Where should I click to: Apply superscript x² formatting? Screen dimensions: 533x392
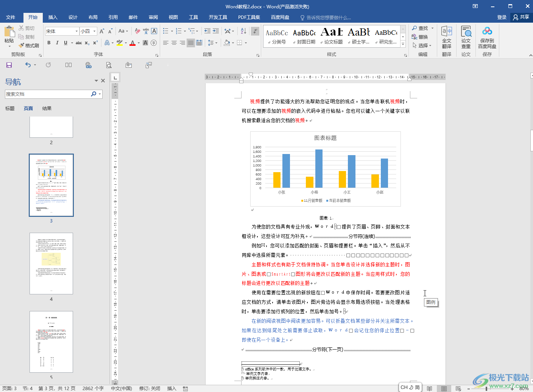tap(95, 43)
